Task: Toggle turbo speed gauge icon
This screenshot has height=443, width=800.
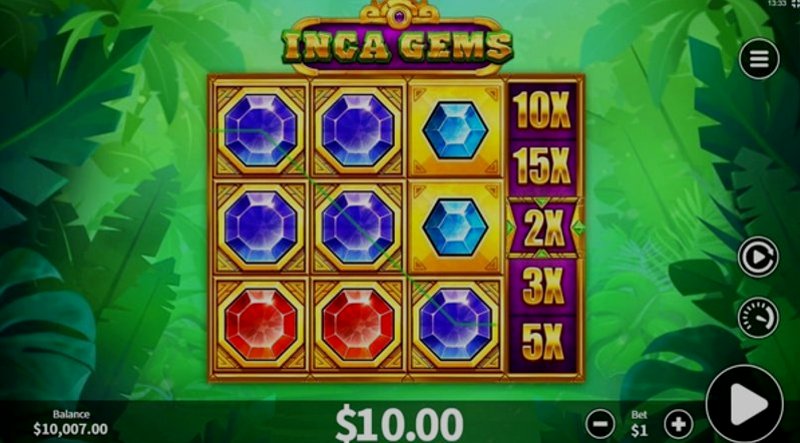Action: [x=758, y=317]
